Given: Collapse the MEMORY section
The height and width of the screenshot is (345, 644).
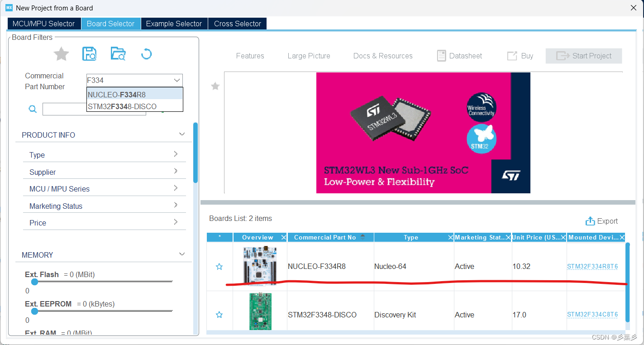Looking at the screenshot, I should click(182, 254).
